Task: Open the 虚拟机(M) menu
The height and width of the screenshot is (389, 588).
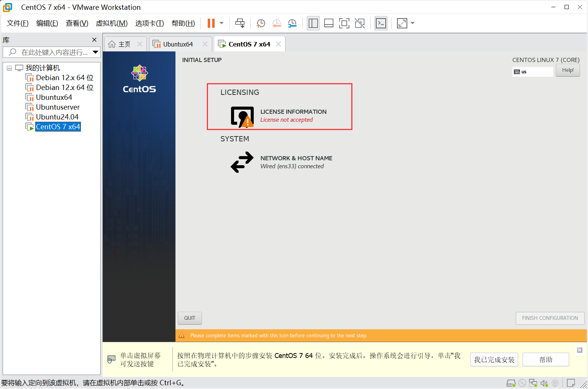Action: pyautogui.click(x=112, y=23)
